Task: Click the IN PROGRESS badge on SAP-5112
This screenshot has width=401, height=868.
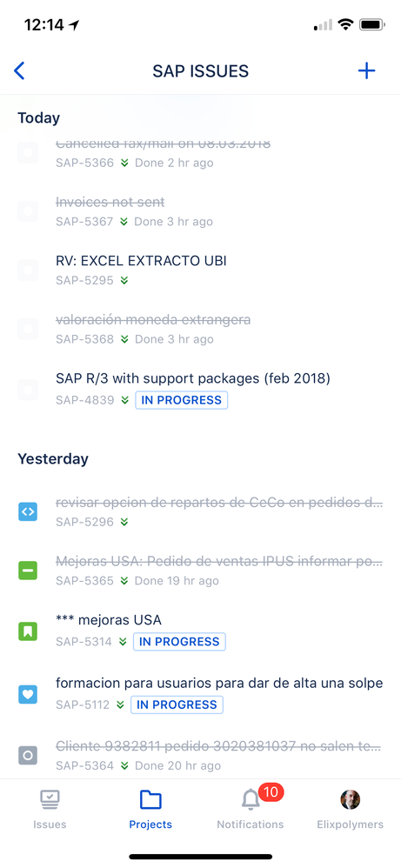Action: (177, 704)
